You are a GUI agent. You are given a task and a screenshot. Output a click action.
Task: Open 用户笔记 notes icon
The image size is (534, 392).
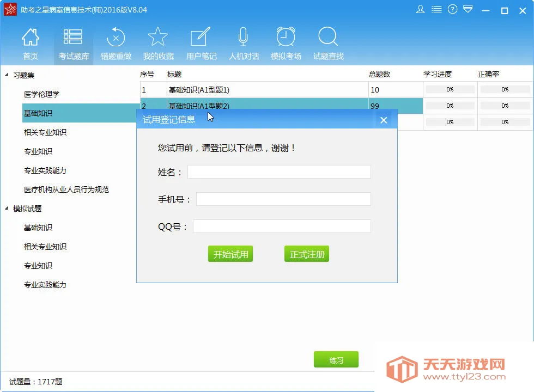[x=201, y=44]
